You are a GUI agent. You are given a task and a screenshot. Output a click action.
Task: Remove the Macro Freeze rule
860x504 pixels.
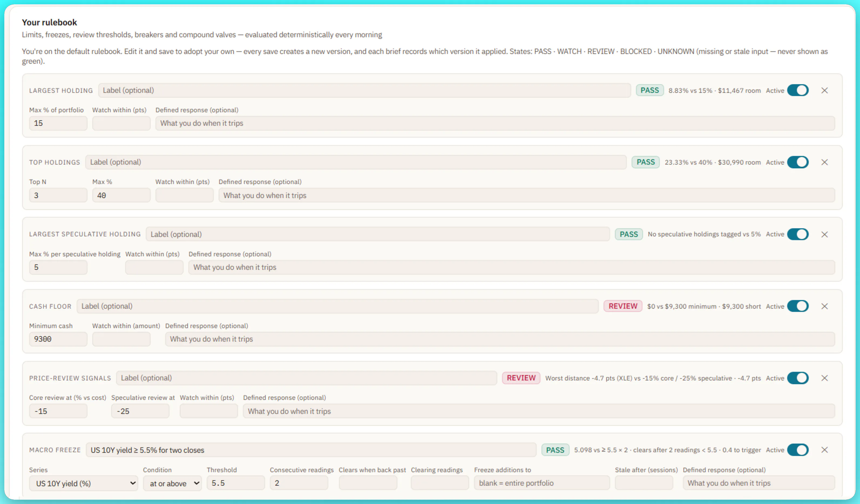pyautogui.click(x=824, y=450)
